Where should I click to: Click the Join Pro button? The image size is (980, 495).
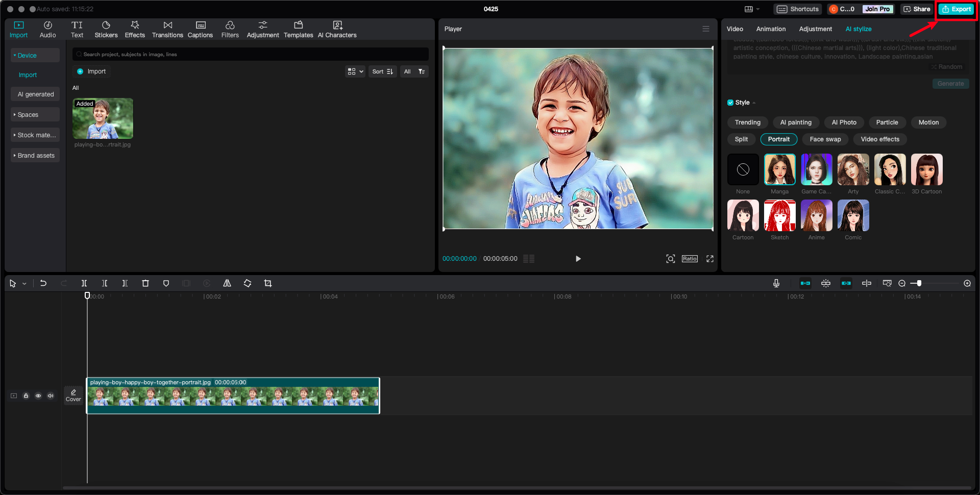pos(877,9)
